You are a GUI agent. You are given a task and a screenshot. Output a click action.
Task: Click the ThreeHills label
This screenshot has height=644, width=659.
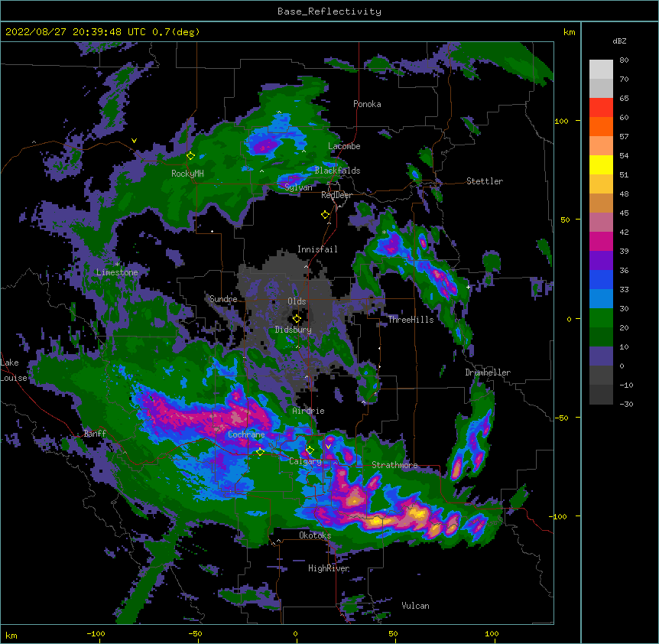(x=411, y=320)
